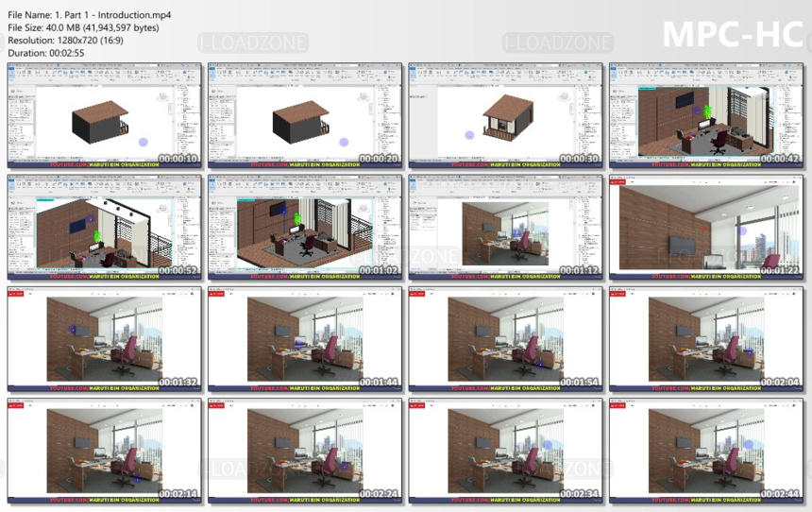Click the frame stamped 00:02:04

[x=707, y=339]
